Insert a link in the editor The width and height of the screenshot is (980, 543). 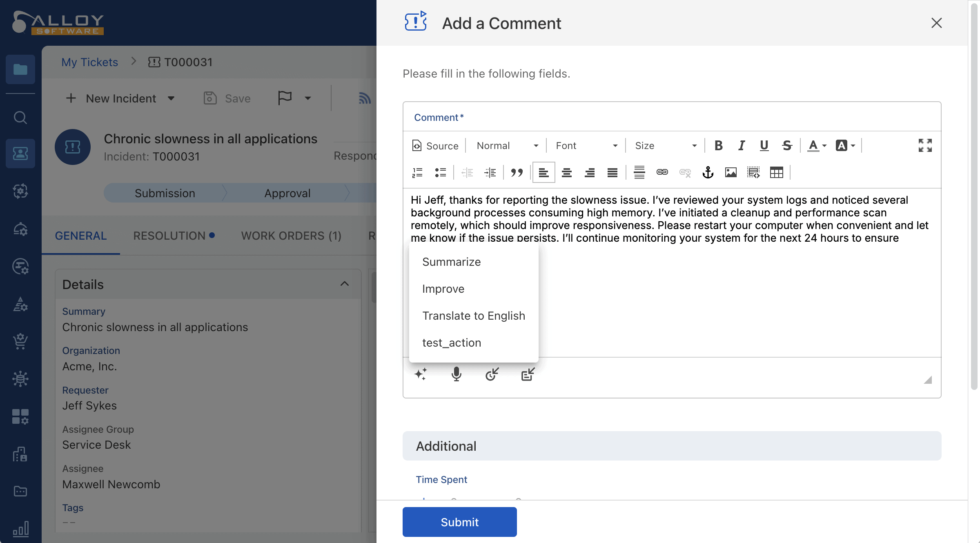(x=662, y=173)
